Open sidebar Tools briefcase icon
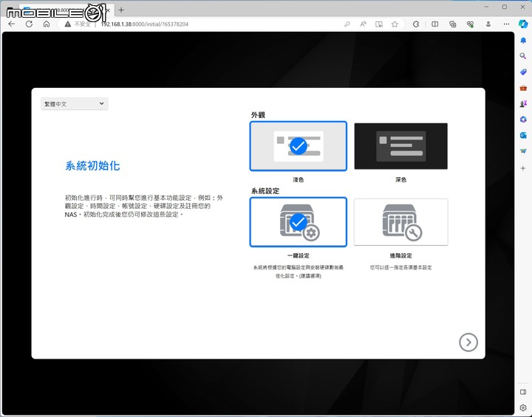This screenshot has width=532, height=417. (x=523, y=88)
